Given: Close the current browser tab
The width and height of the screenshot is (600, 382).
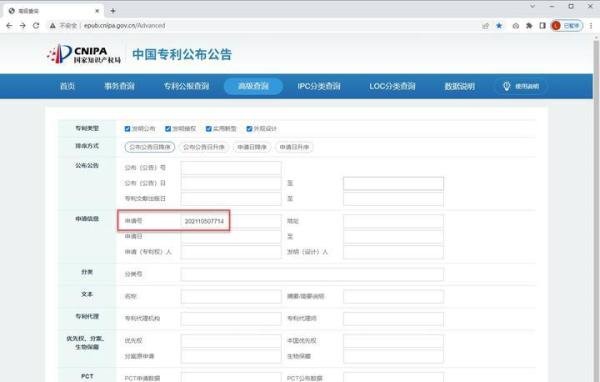Looking at the screenshot, I should click(97, 11).
